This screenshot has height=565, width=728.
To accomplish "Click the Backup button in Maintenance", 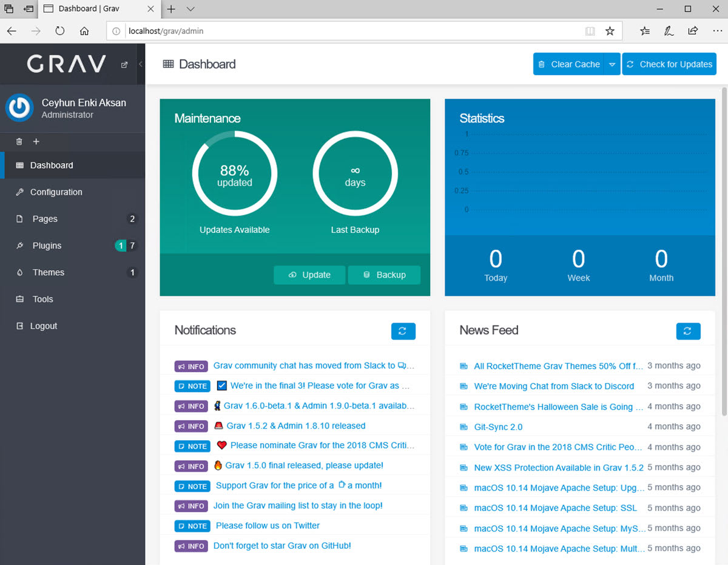I will pos(384,275).
